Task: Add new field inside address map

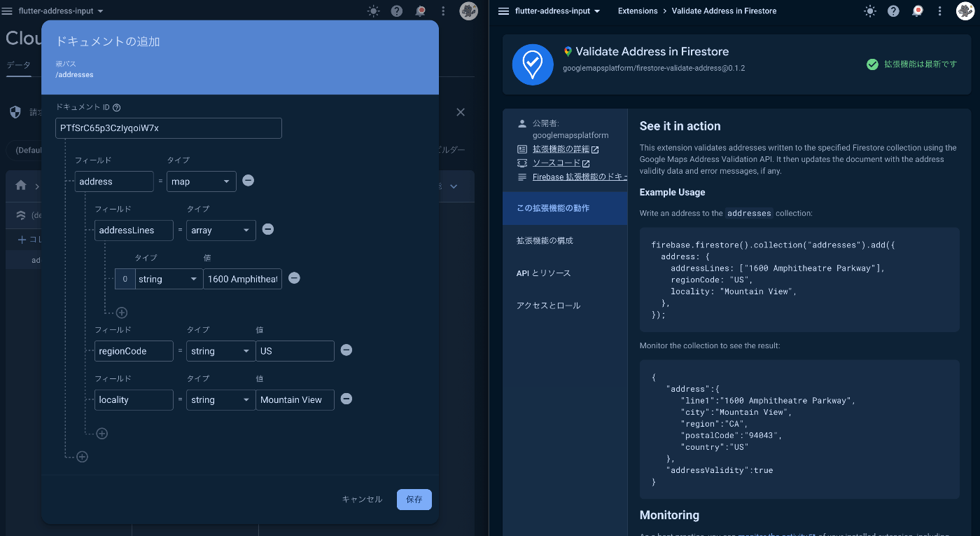Action: (101, 434)
